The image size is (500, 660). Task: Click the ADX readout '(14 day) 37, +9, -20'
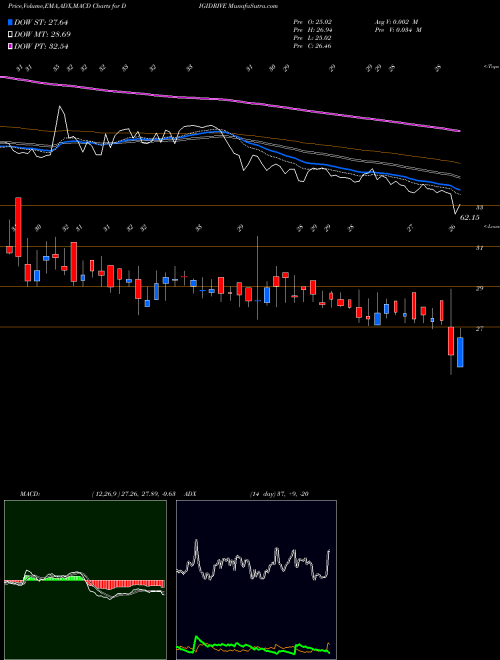[x=279, y=494]
